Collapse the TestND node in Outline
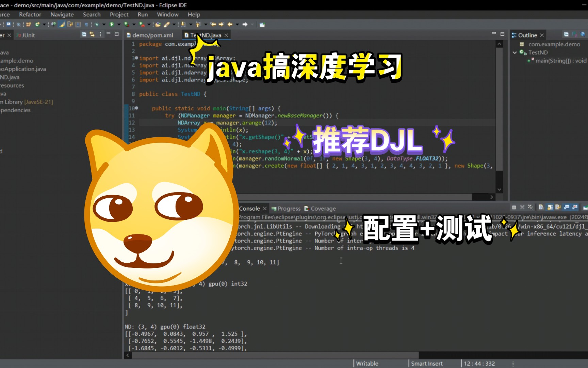 click(514, 52)
